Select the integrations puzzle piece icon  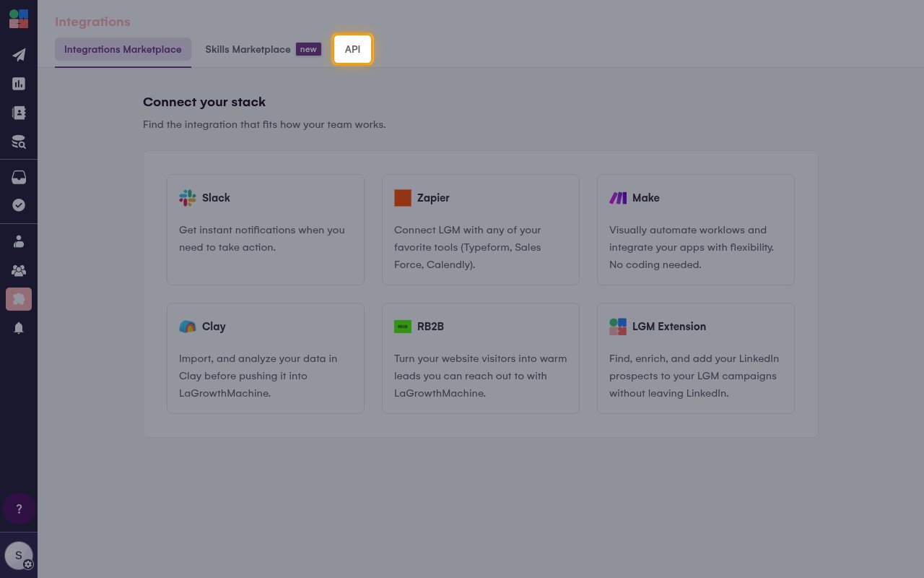tap(19, 299)
